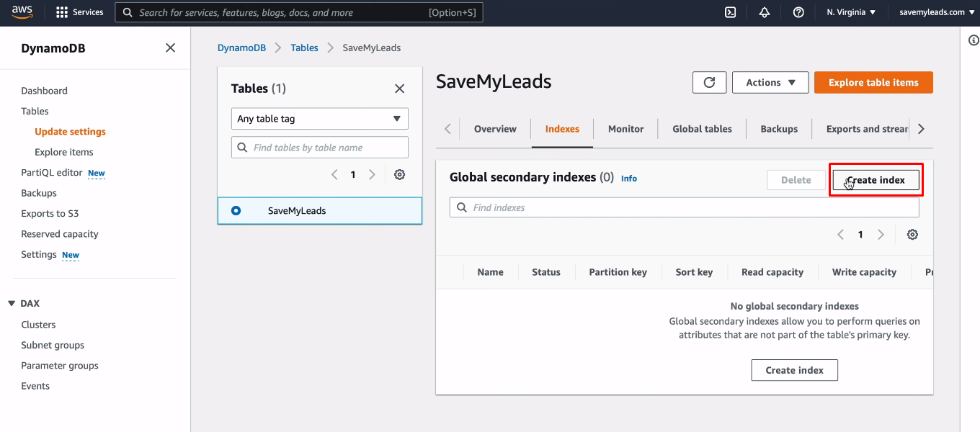Open Explore items in the sidebar
980x432 pixels.
(63, 152)
